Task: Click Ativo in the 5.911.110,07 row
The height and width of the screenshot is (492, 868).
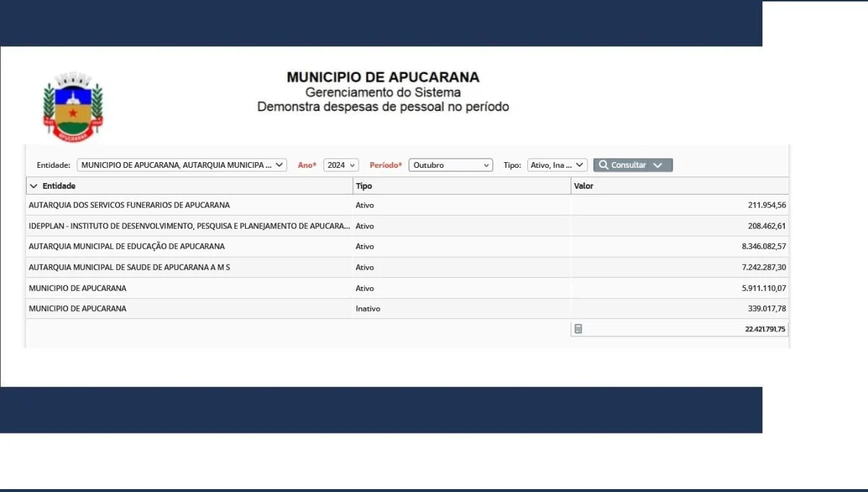Action: click(x=365, y=288)
